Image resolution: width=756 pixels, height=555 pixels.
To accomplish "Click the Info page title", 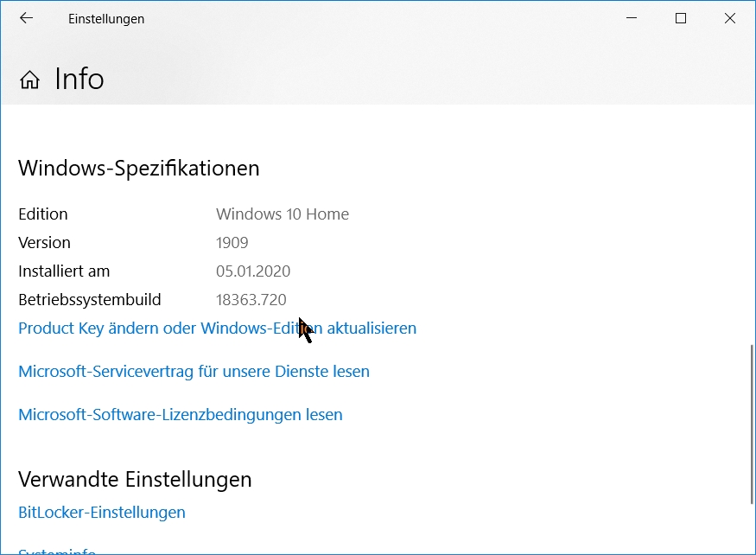I will point(79,80).
